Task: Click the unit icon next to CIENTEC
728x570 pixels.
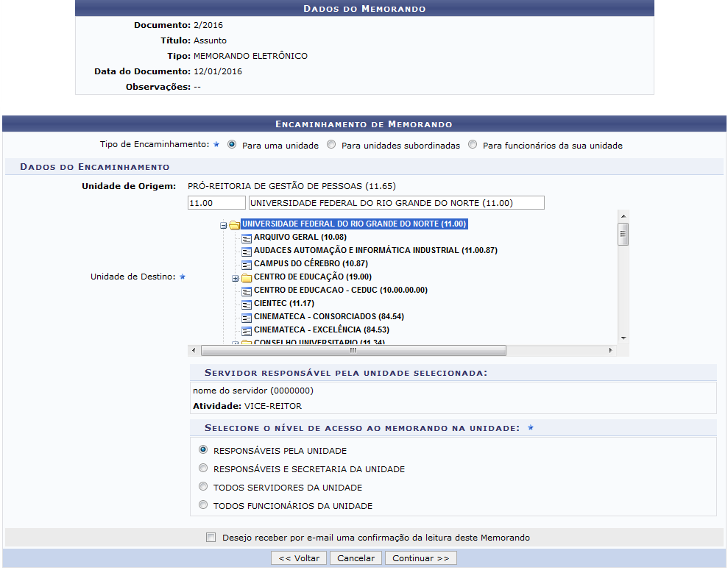Action: [247, 304]
